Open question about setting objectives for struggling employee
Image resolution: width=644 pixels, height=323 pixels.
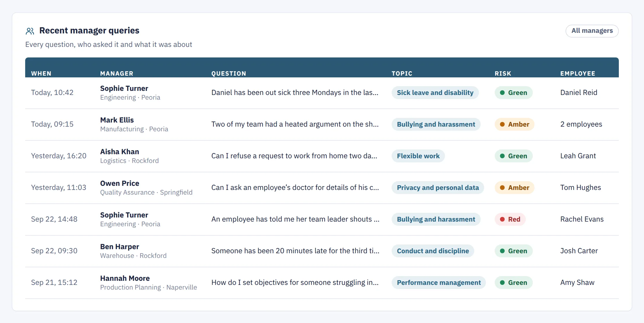click(x=295, y=283)
